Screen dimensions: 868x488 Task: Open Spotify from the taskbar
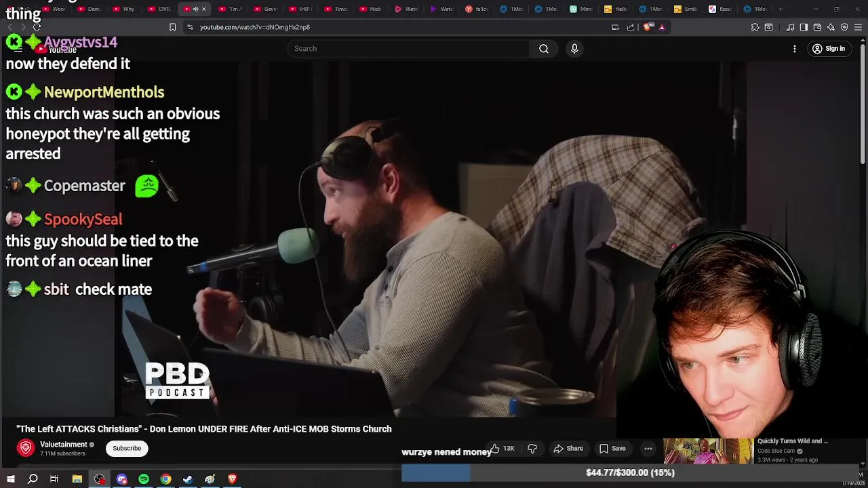(x=144, y=479)
